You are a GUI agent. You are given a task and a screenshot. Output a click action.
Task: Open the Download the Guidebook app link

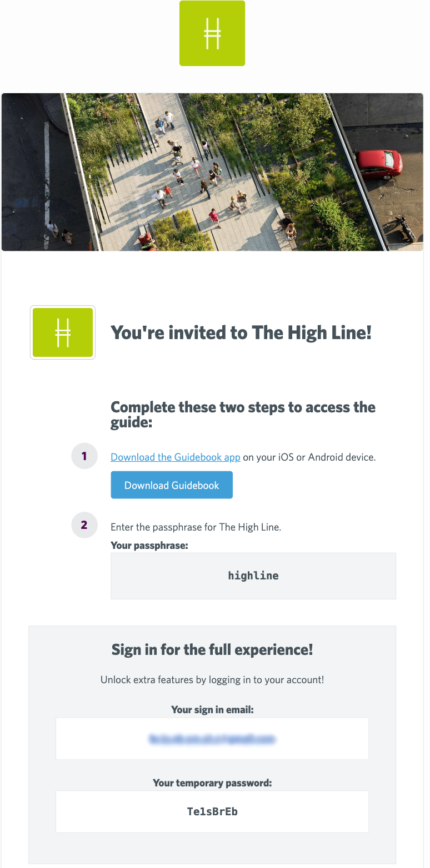point(176,457)
